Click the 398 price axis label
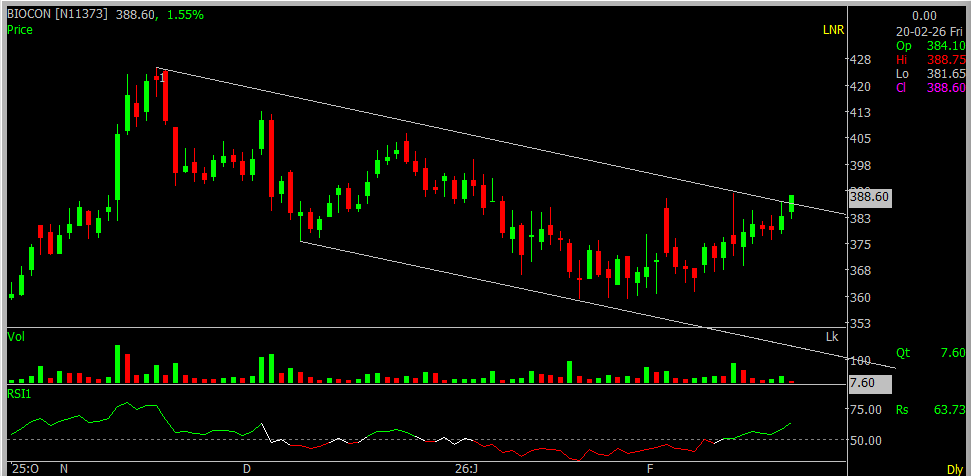Viewport: 971px width, 476px height. pyautogui.click(x=861, y=165)
